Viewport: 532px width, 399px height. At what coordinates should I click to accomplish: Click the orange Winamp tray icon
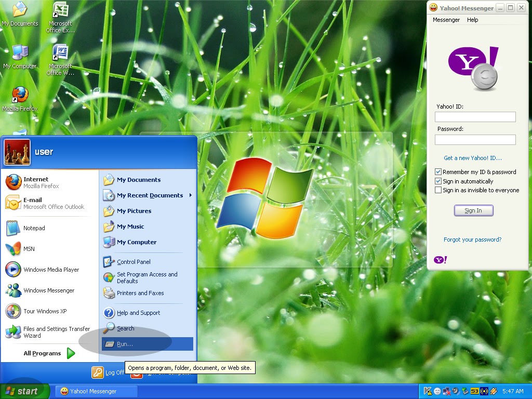(x=494, y=391)
